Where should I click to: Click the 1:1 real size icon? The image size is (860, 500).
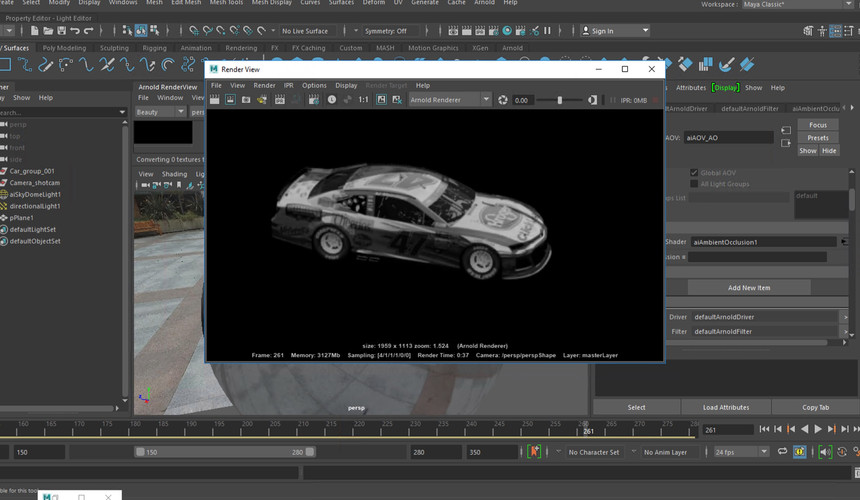(363, 100)
